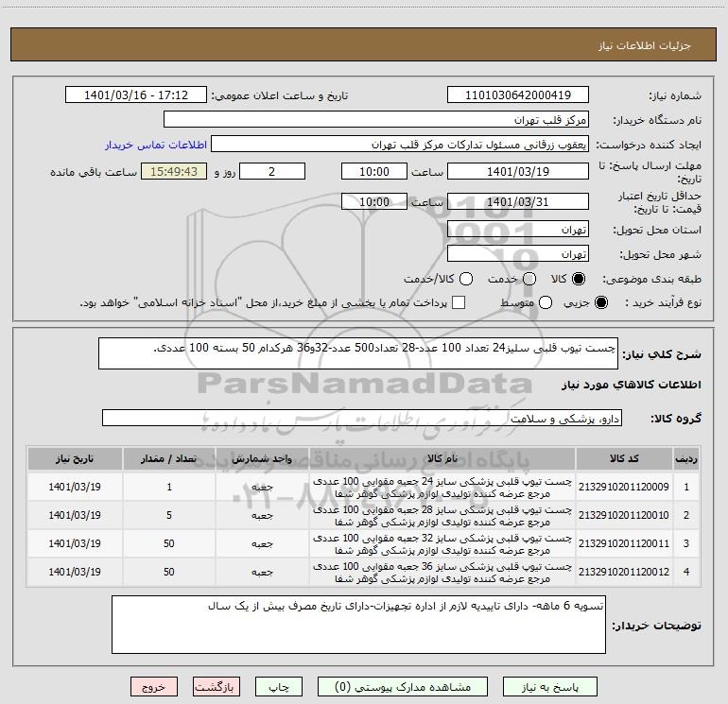Click the سایز 36 chest tube item name

(x=442, y=573)
